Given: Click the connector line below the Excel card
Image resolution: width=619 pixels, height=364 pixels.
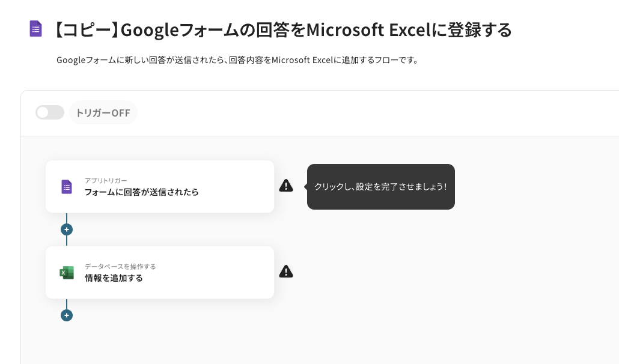Looking at the screenshot, I should (x=67, y=304).
